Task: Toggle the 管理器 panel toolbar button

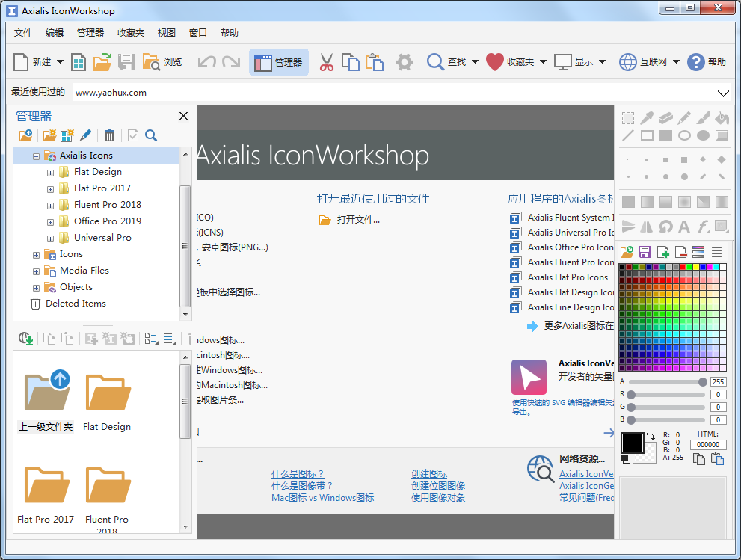Action: coord(278,62)
